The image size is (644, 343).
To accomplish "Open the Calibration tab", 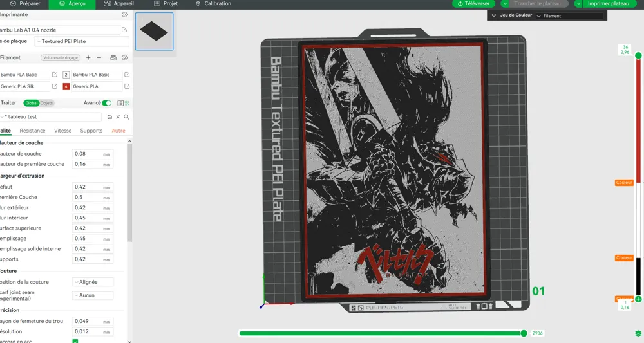I will click(213, 4).
